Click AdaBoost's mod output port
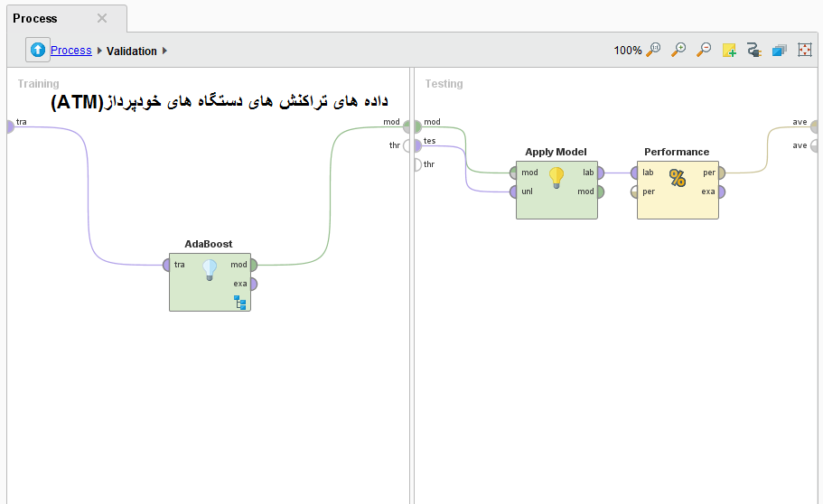The height and width of the screenshot is (504, 823). 252,265
